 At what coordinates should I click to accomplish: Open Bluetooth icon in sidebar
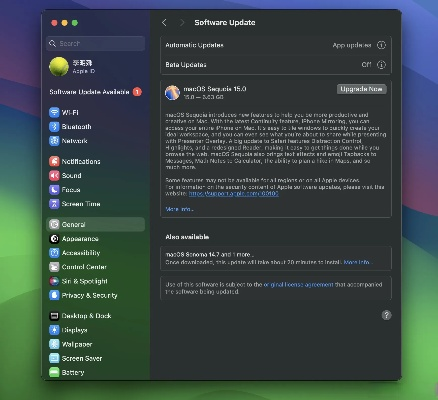click(x=54, y=127)
